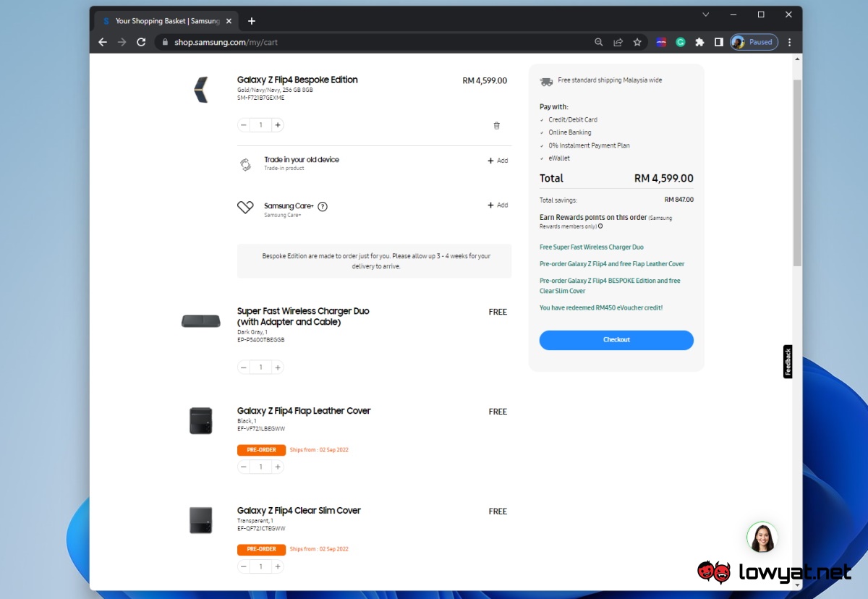Open the Feedback side tab
Screen dimensions: 868x599
[788, 362]
